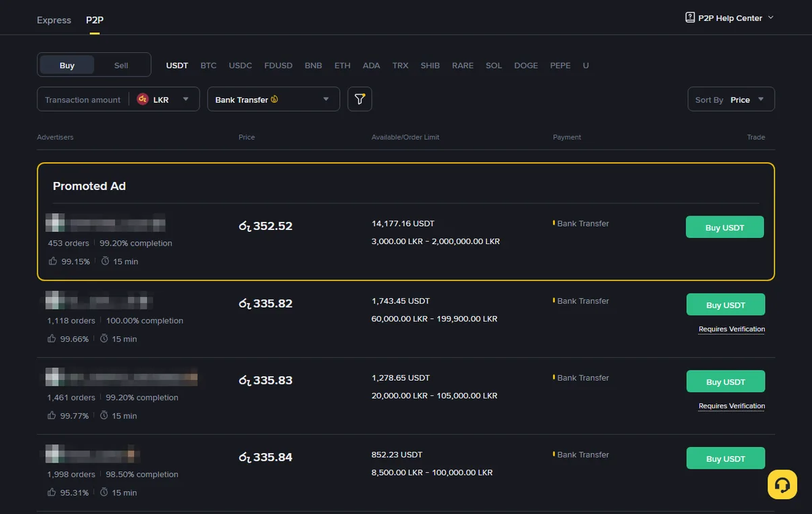
Task: Expand the P2P Help Center menu
Action: coord(729,18)
